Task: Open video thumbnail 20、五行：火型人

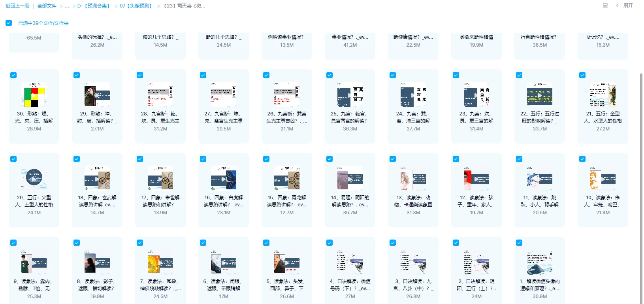Action: click(x=34, y=179)
